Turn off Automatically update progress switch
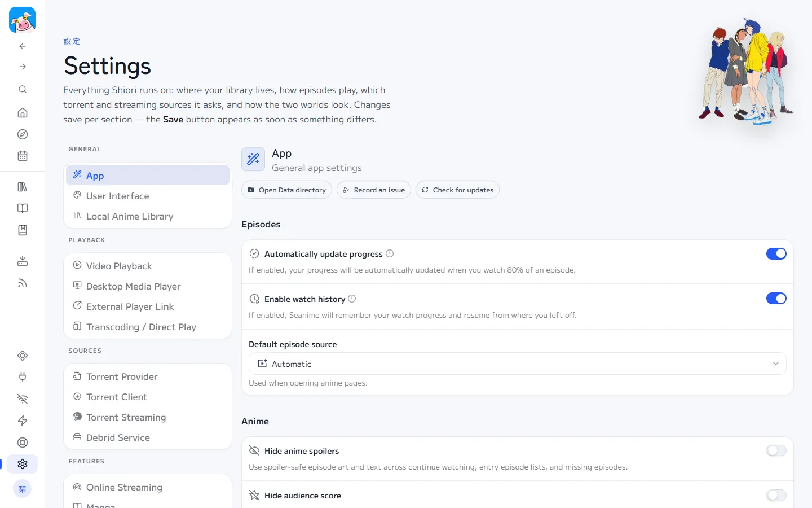812x508 pixels. click(776, 253)
